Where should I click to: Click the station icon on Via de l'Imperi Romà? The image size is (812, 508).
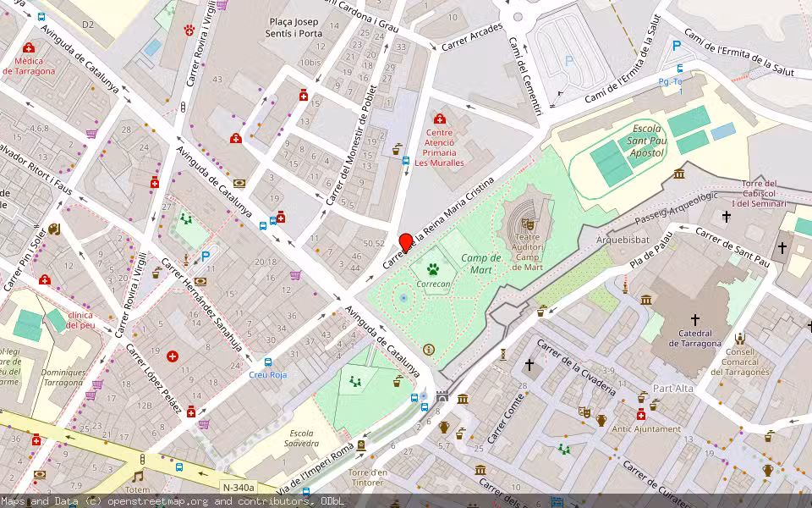[x=361, y=445]
